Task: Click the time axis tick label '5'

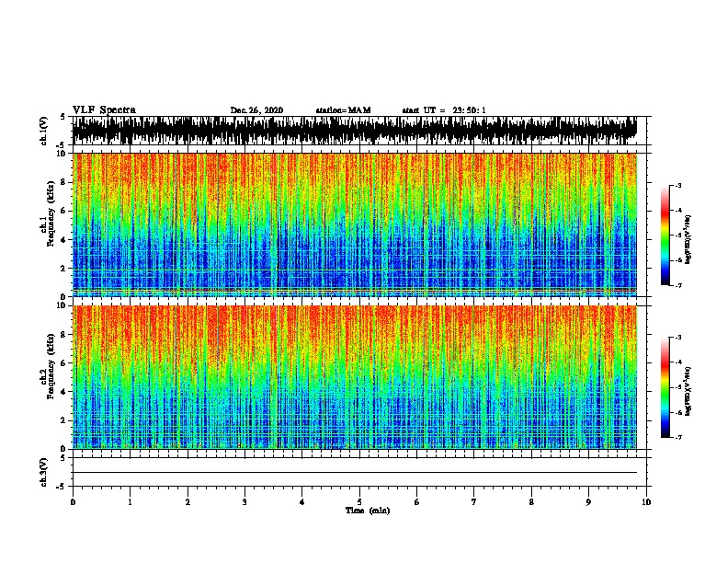Action: [359, 502]
